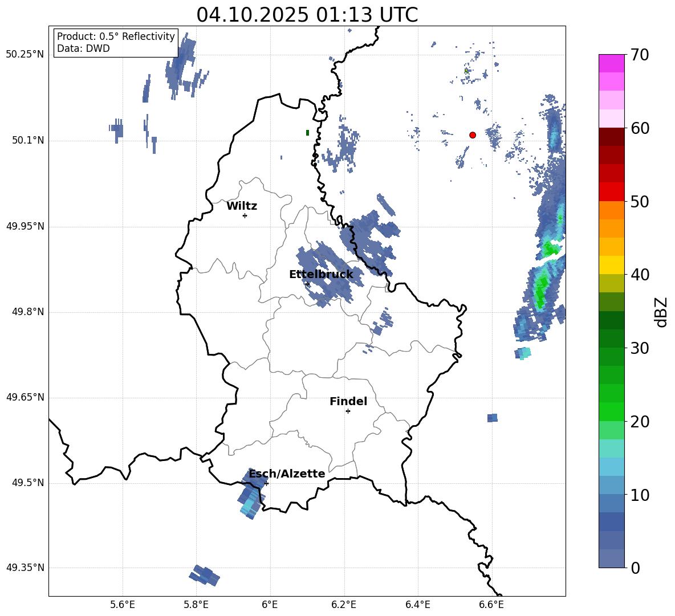Click the red 50 dBZ color band
The width and height of the screenshot is (675, 616).
pyautogui.click(x=611, y=192)
